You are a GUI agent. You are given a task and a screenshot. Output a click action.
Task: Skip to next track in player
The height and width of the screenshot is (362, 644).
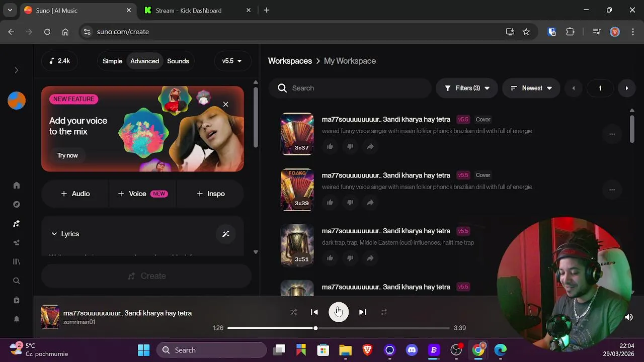362,312
